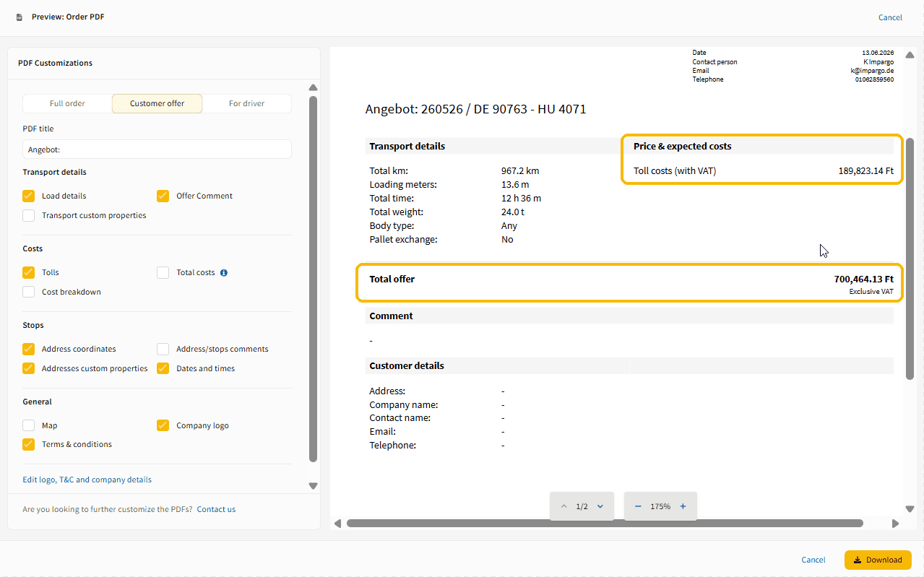
Task: Click customizations panel scroll up arrow
Action: coord(313,88)
